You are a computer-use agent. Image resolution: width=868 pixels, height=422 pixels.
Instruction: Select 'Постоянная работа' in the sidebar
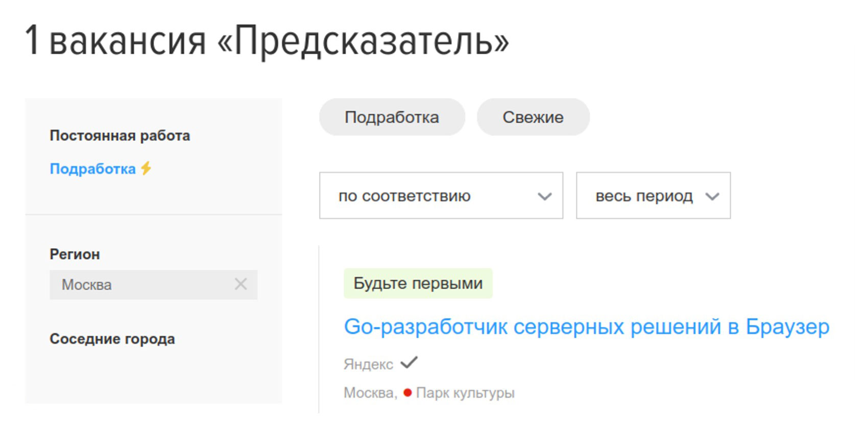(119, 135)
